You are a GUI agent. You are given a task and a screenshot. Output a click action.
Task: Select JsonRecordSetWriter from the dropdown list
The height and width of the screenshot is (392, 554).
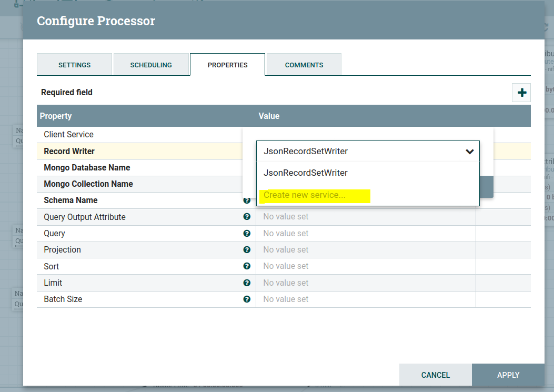tap(305, 173)
